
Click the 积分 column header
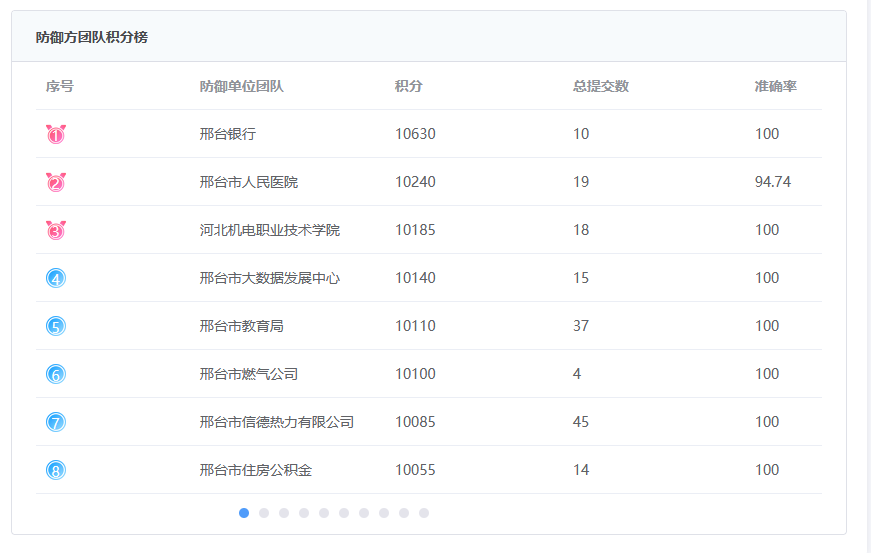point(409,86)
